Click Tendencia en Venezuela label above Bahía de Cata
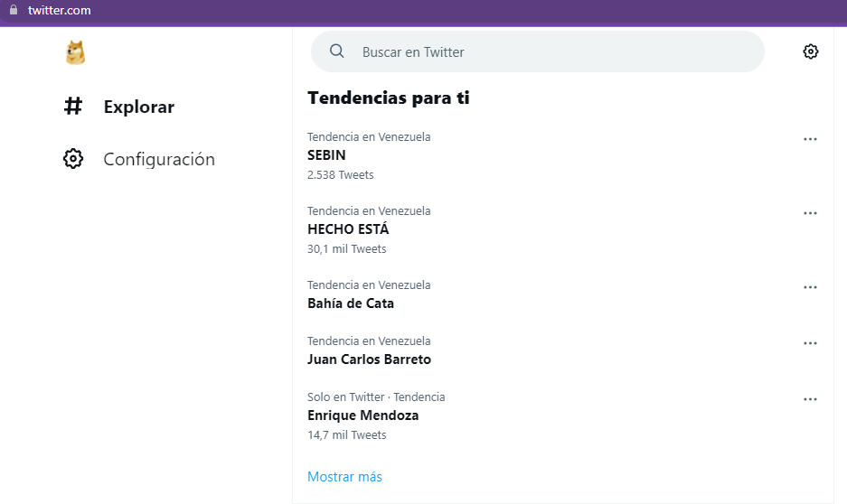847x504 pixels. [369, 285]
